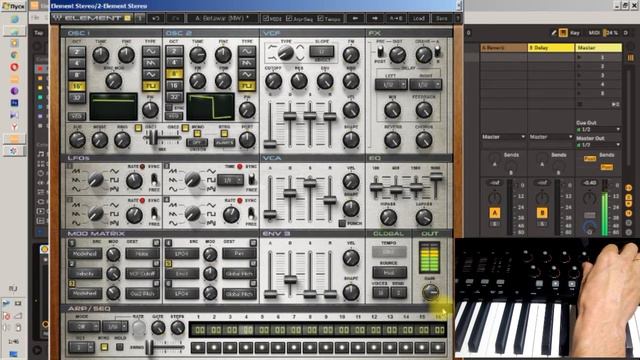Select the A Reverb return track header

pos(504,48)
